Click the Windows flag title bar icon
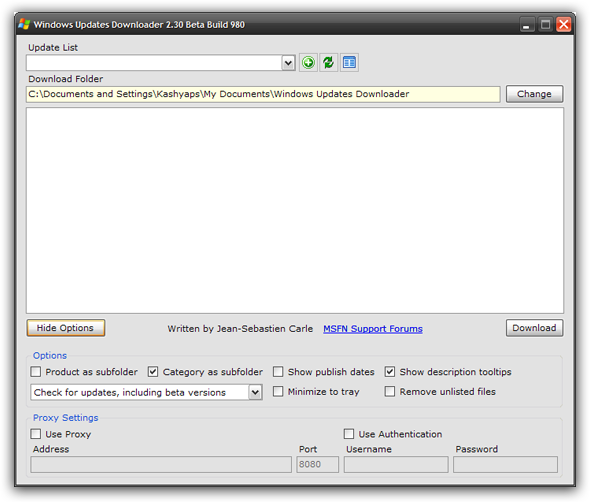The width and height of the screenshot is (590, 502). point(24,24)
